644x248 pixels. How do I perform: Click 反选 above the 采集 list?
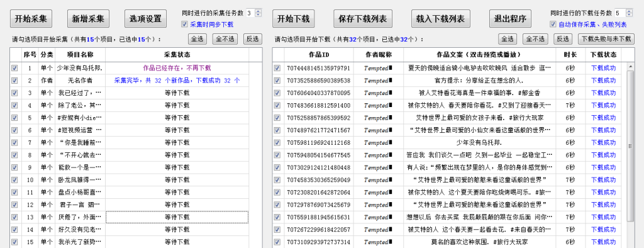252,39
